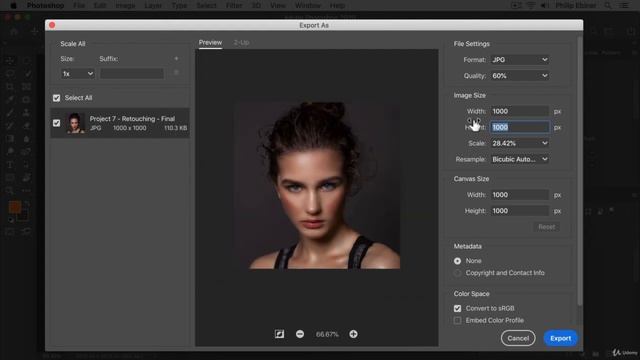
Task: Uncheck the Project 7 - Retouching asset checkbox
Action: click(56, 123)
